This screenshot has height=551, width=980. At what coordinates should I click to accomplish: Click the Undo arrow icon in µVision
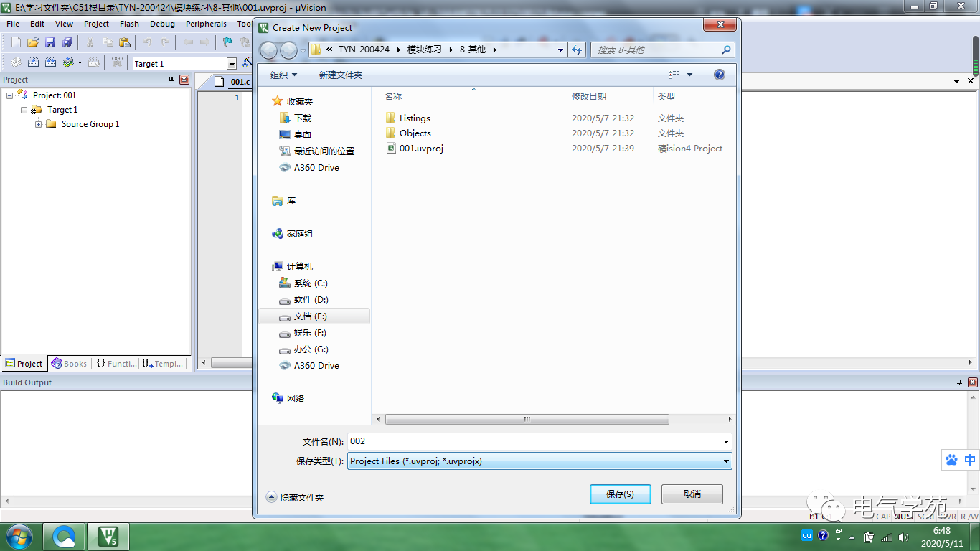click(147, 43)
